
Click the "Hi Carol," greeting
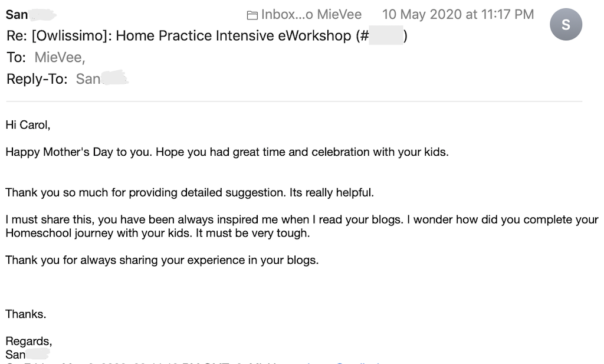tap(27, 124)
